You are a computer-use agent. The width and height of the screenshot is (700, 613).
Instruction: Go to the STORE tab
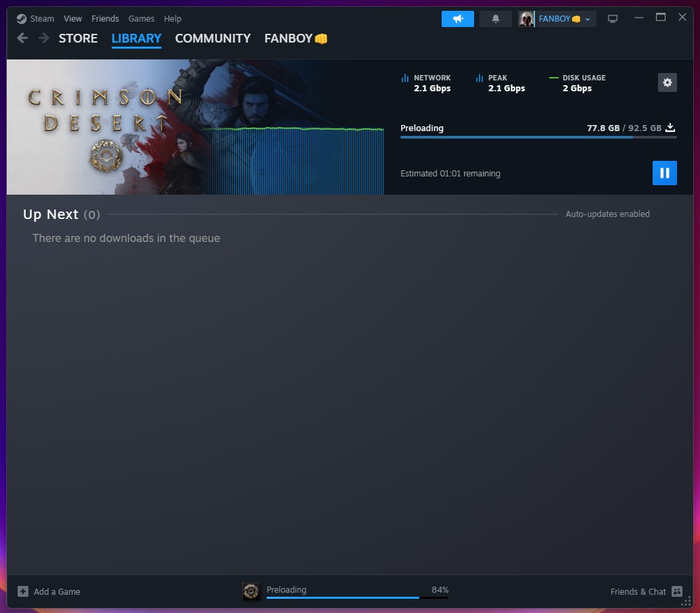[78, 39]
